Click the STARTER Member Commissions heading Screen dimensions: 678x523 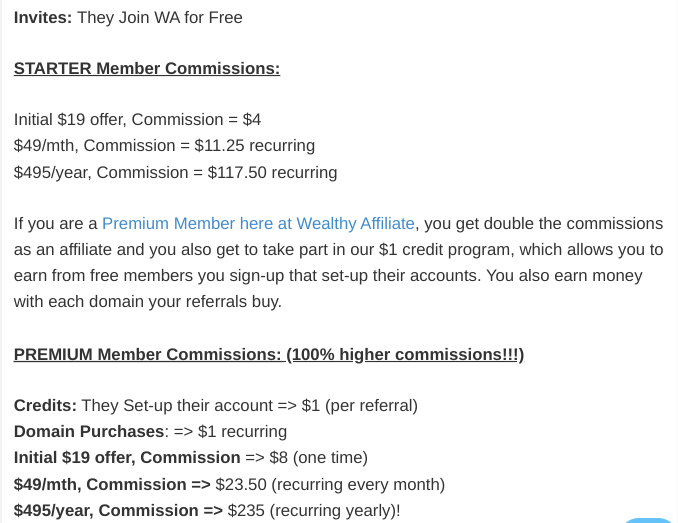click(147, 68)
